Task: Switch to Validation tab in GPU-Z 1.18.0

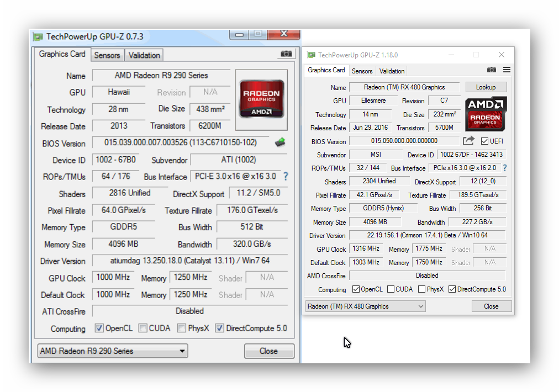Action: click(x=392, y=71)
